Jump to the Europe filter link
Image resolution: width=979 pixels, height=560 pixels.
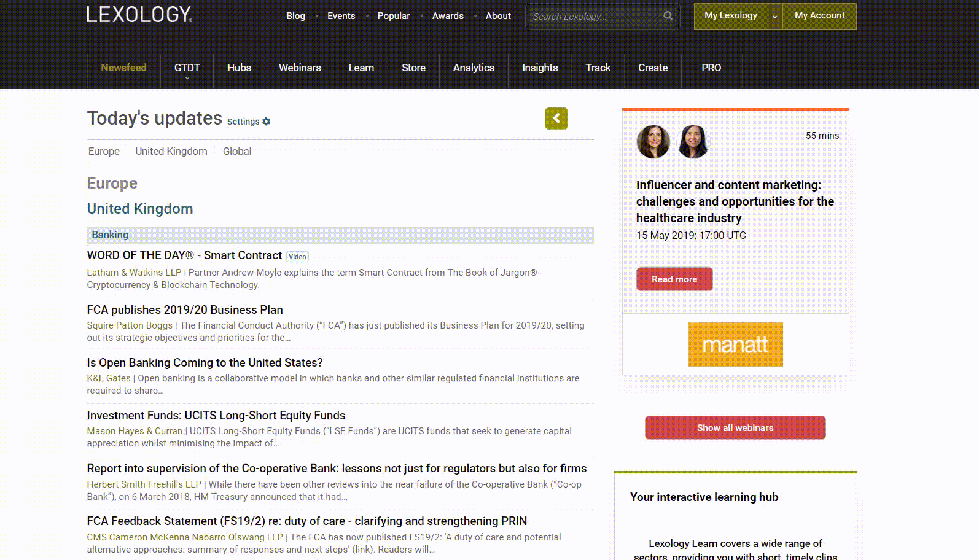click(x=104, y=151)
